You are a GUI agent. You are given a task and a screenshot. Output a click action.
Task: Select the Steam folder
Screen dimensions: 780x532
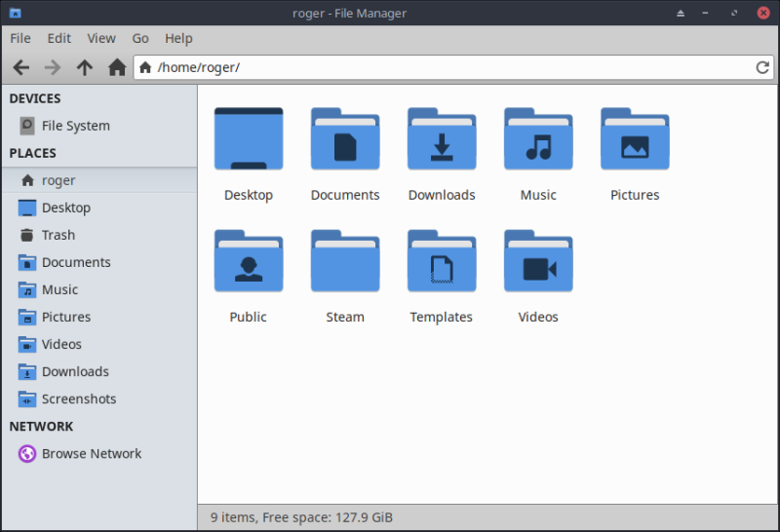coord(345,262)
